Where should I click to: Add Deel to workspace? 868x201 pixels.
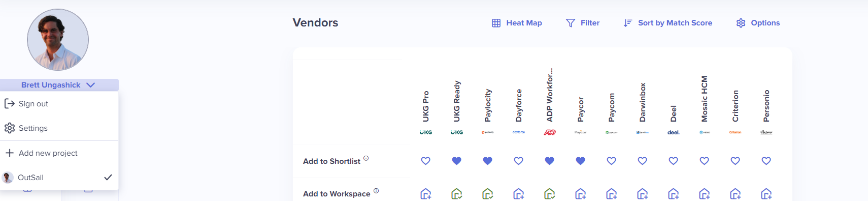pos(674,194)
